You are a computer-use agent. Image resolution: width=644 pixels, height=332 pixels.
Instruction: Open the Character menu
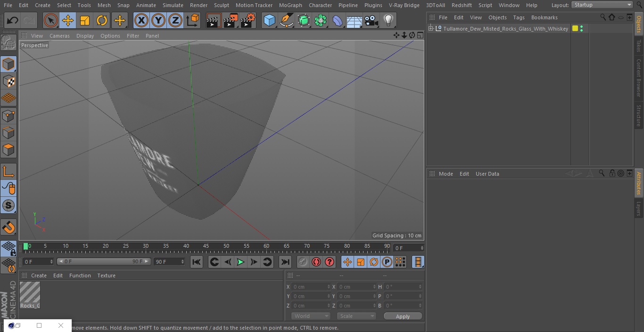321,5
